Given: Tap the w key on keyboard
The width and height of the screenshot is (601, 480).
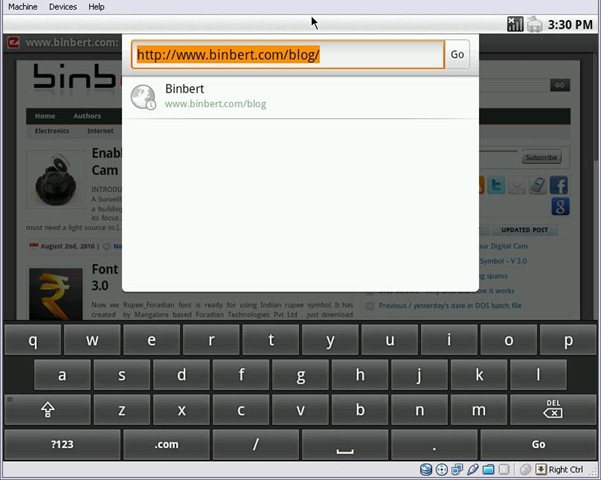Looking at the screenshot, I should 92,340.
